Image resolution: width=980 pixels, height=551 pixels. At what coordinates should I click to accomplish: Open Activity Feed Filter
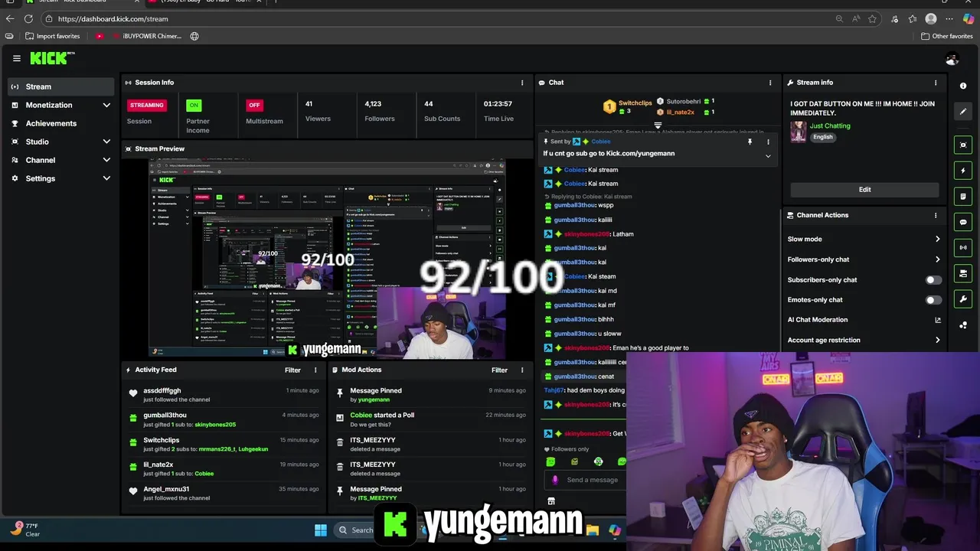coord(292,370)
